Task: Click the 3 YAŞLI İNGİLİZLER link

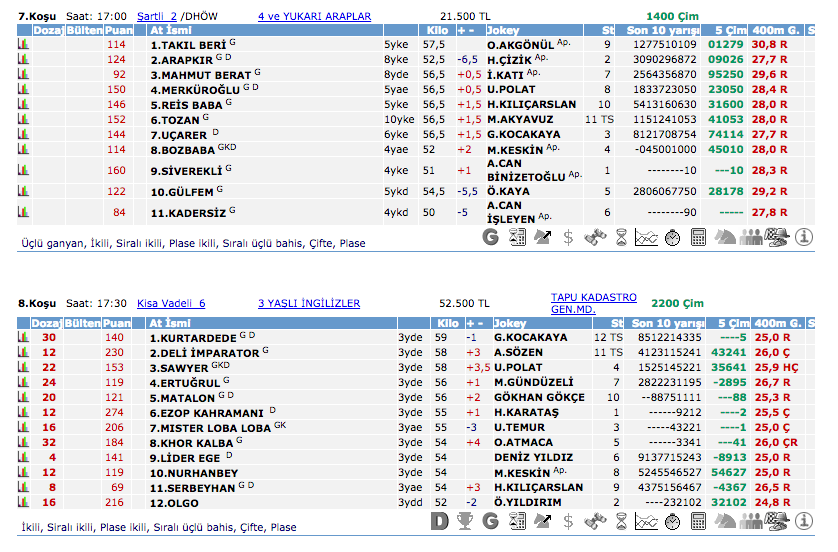Action: point(309,303)
